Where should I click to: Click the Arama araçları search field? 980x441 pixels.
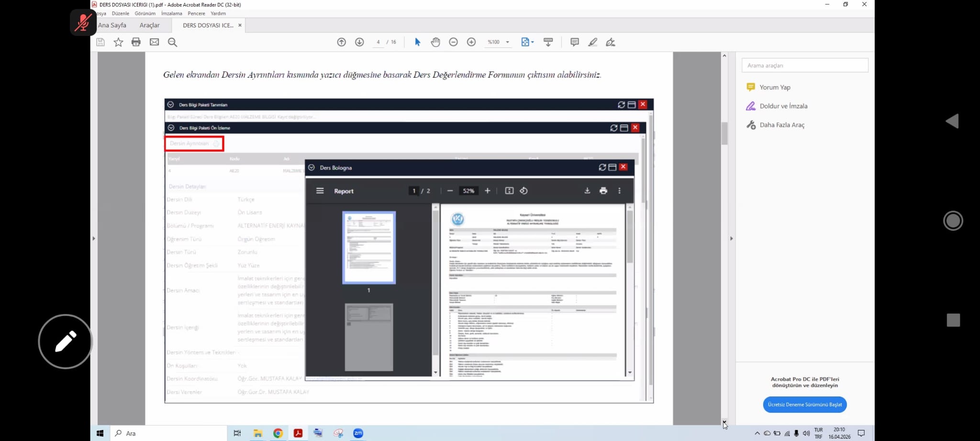click(805, 66)
